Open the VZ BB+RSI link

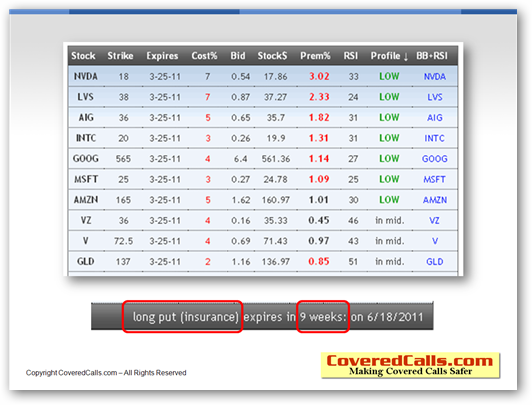tap(435, 220)
